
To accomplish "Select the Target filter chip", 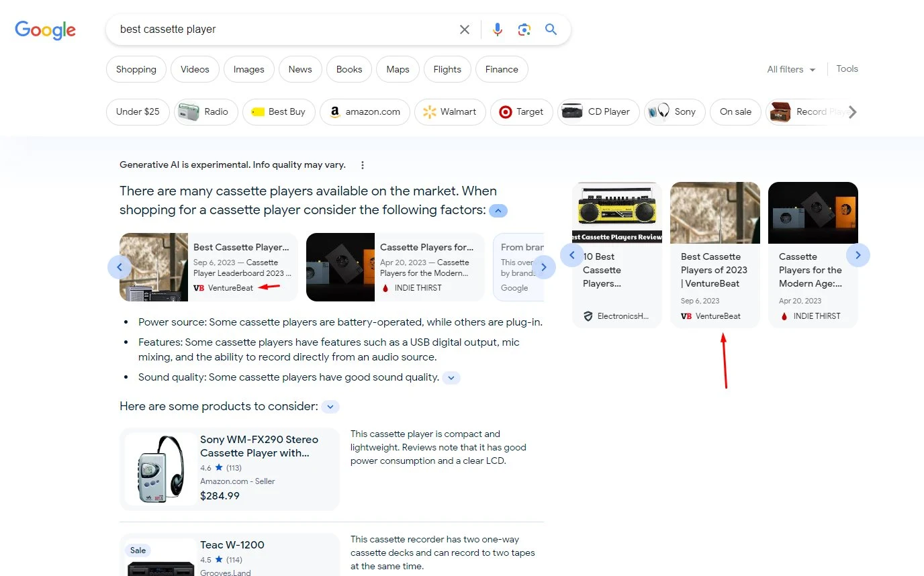I will pos(522,111).
